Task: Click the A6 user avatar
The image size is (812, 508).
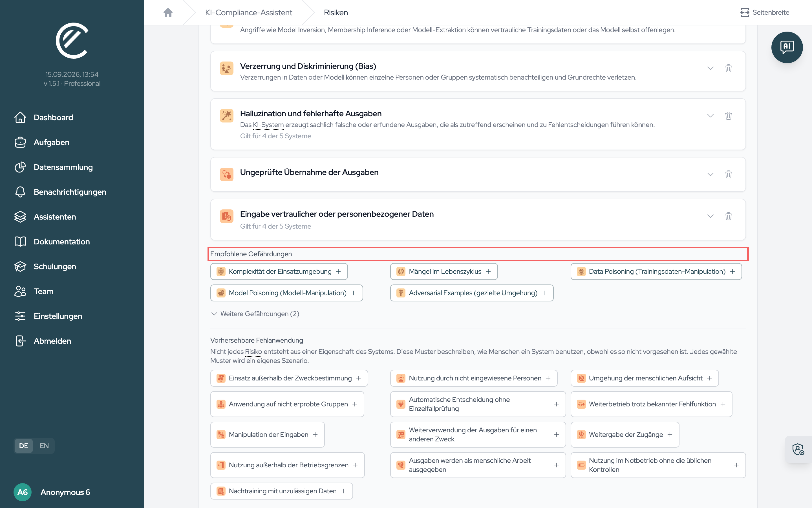Action: pos(23,492)
